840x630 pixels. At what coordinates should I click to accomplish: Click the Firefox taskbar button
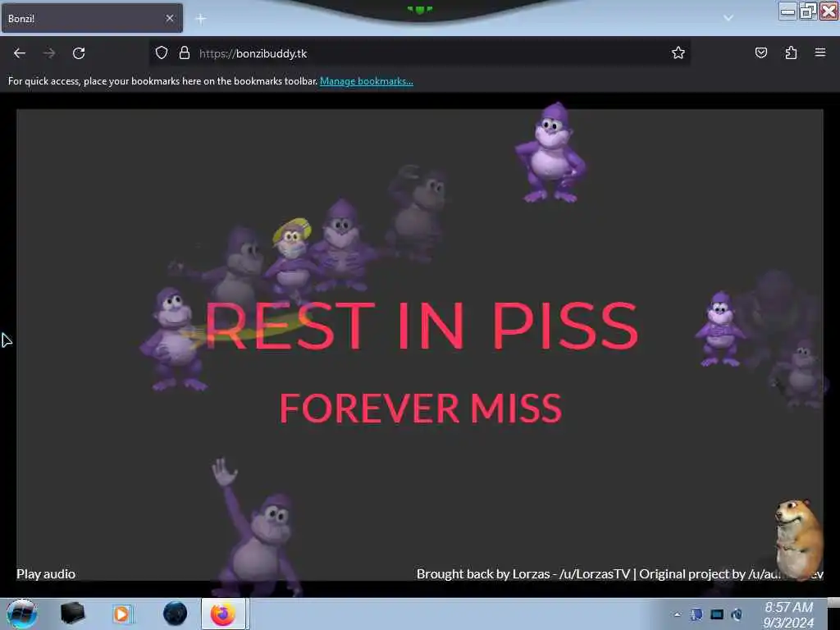(x=223, y=614)
